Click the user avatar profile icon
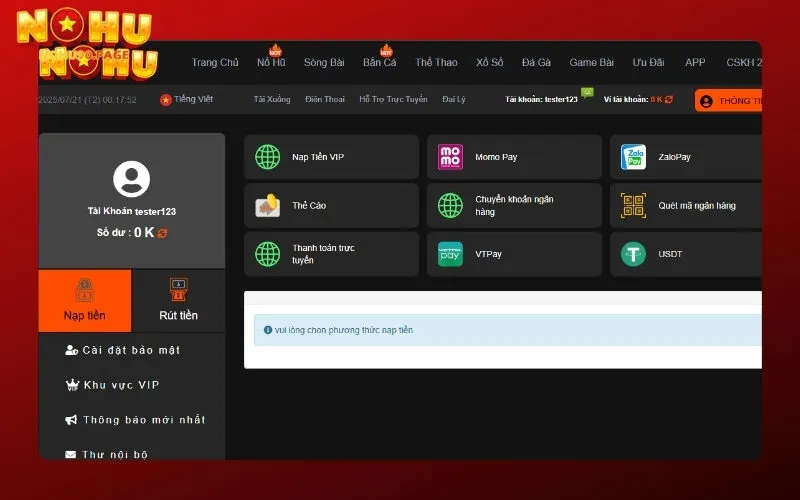The width and height of the screenshot is (800, 500). tap(131, 179)
